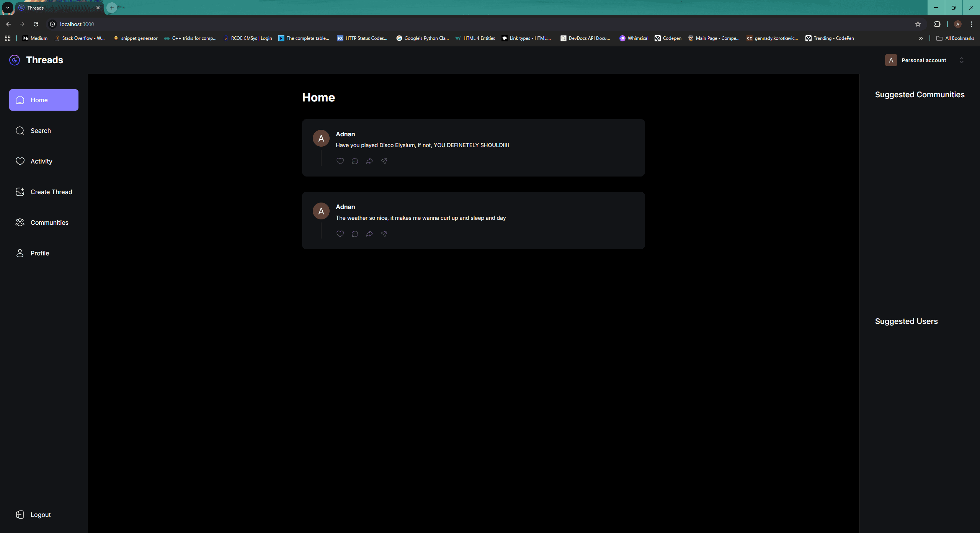
Task: Open comments on the weather post
Action: [354, 234]
